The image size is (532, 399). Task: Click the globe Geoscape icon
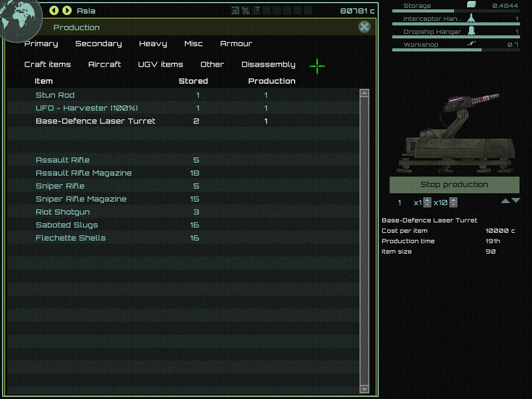19,18
